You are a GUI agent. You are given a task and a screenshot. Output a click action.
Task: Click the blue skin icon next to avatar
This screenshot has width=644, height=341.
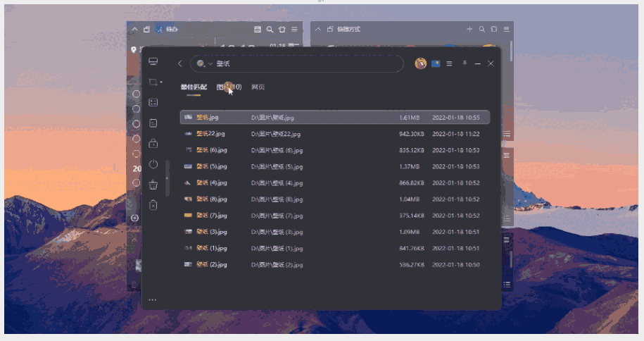click(436, 63)
